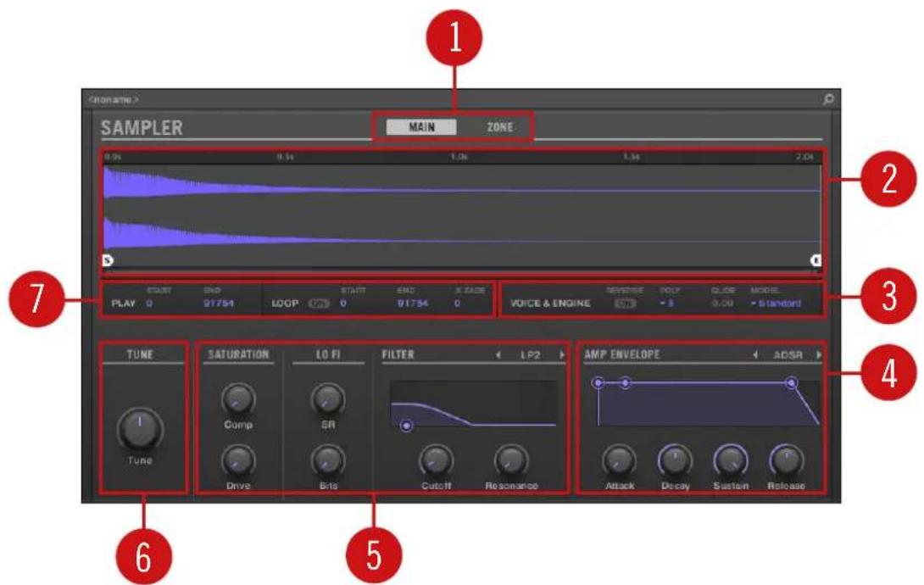The width and height of the screenshot is (924, 585).
Task: Click the Cutoff knob
Action: point(436,460)
